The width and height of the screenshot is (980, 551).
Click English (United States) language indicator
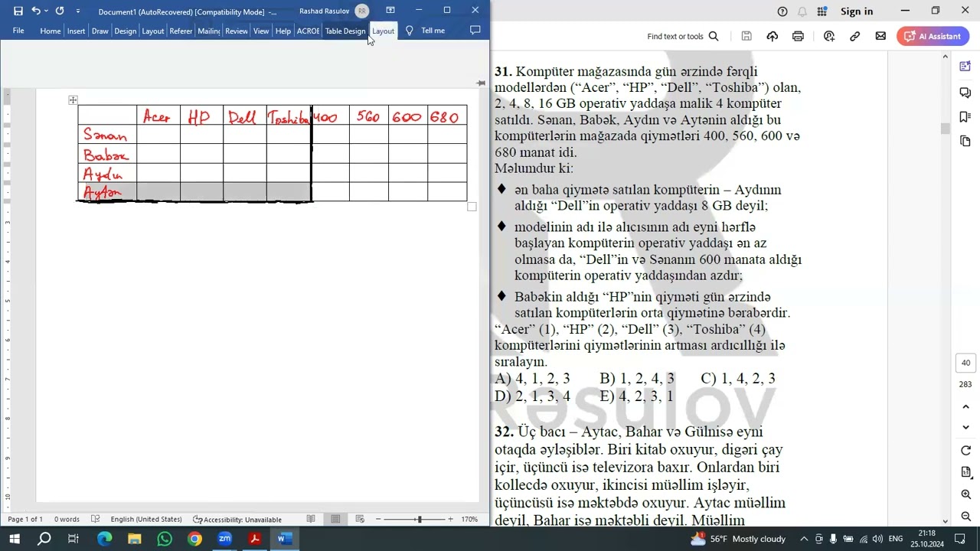pos(146,519)
